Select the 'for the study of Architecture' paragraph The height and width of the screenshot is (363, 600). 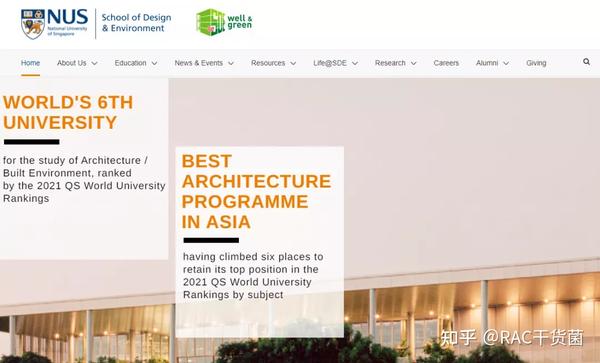(x=84, y=179)
